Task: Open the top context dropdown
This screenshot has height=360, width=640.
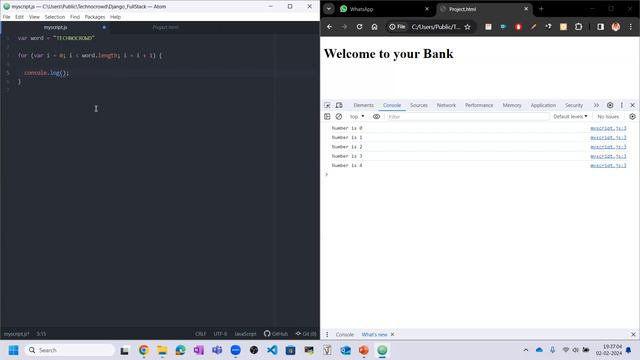Action: pyautogui.click(x=357, y=117)
